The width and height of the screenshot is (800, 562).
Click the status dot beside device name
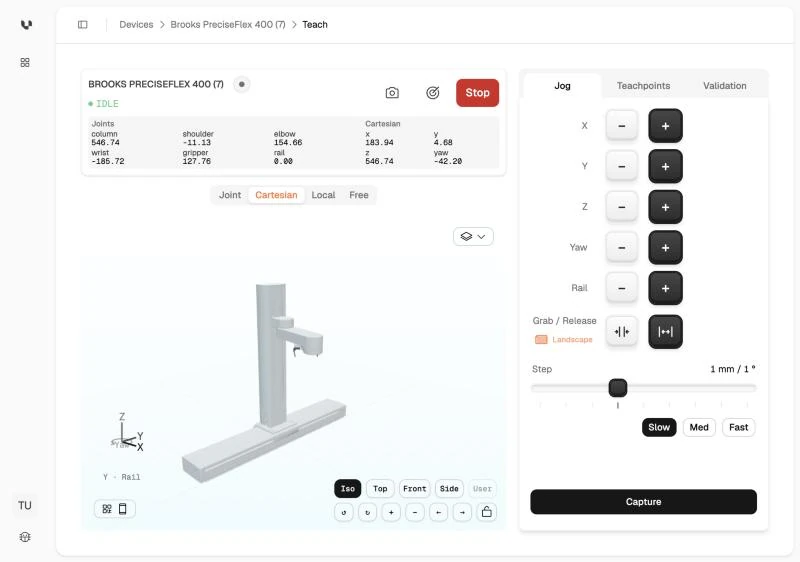point(242,84)
